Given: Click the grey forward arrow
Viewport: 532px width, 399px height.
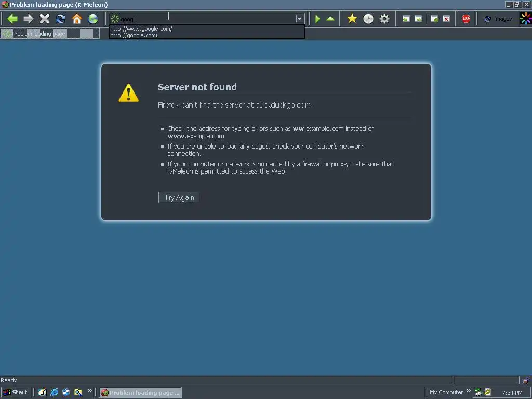Looking at the screenshot, I should [x=29, y=19].
